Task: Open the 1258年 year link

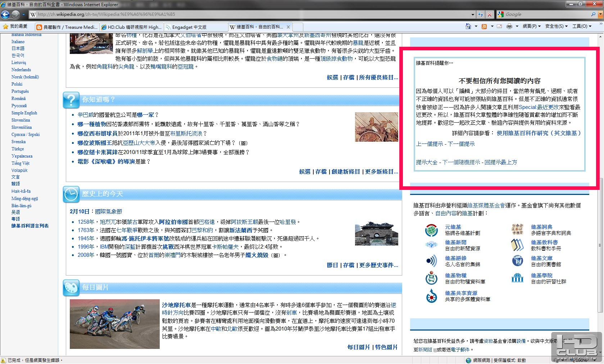Action: (86, 222)
